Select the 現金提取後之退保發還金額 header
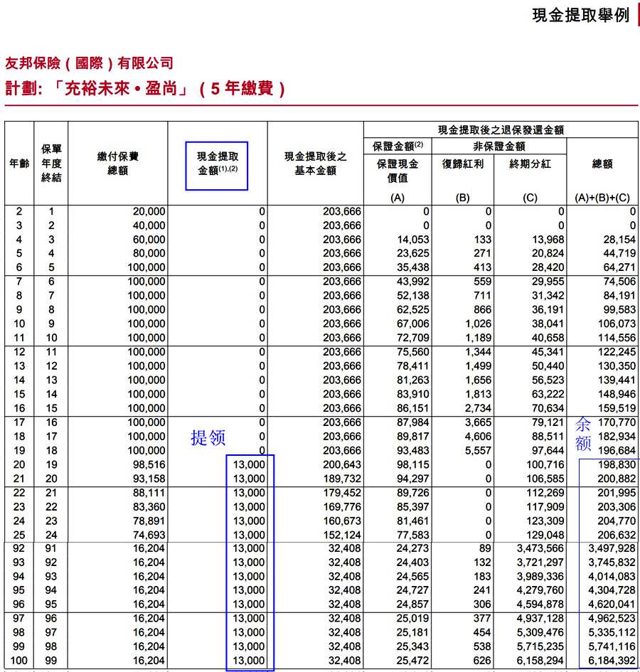The height and width of the screenshot is (672, 640). [501, 129]
